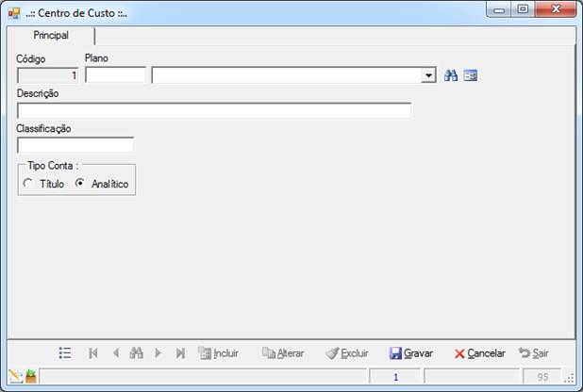583x392 pixels.
Task: Click the small Plano code field
Action: [116, 75]
